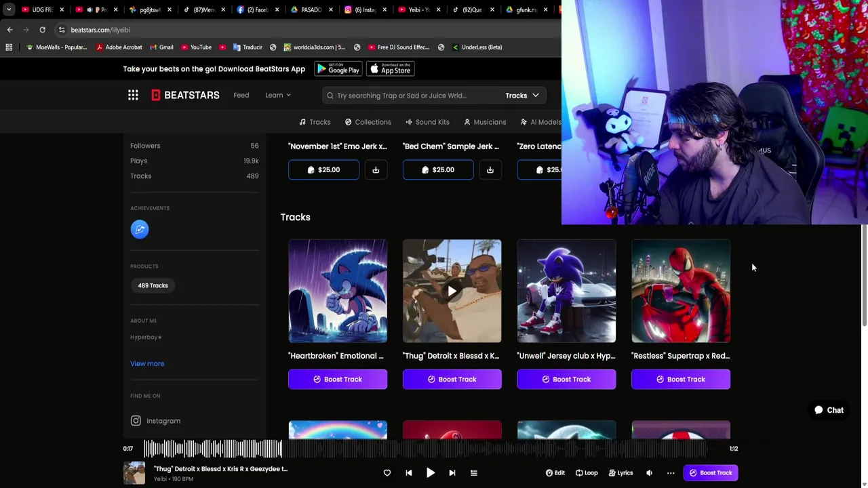Image resolution: width=868 pixels, height=488 pixels.
Task: Buy "November 1st" Emo Jerk for $25.00
Action: click(x=323, y=169)
